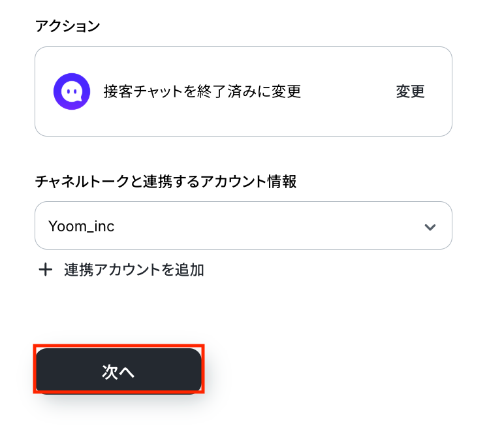Select the 連携アカウントを追加 link
Screen dimensions: 504x426
coord(134,270)
